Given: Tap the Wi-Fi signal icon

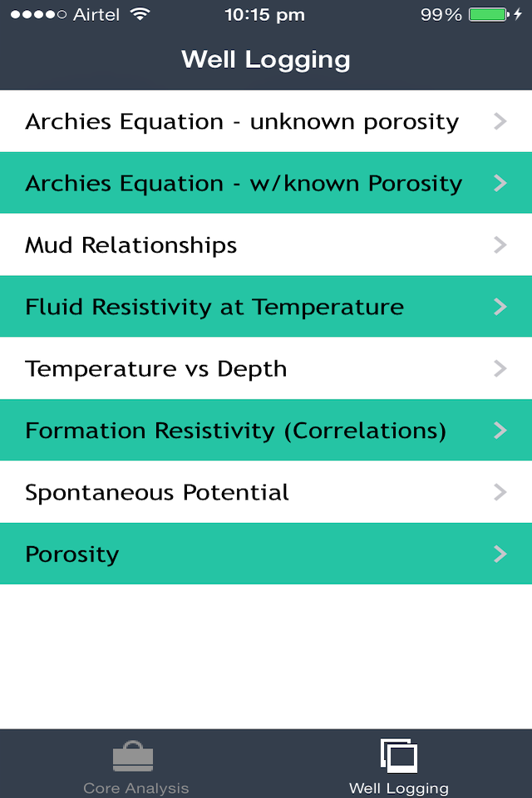Looking at the screenshot, I should pos(140,15).
